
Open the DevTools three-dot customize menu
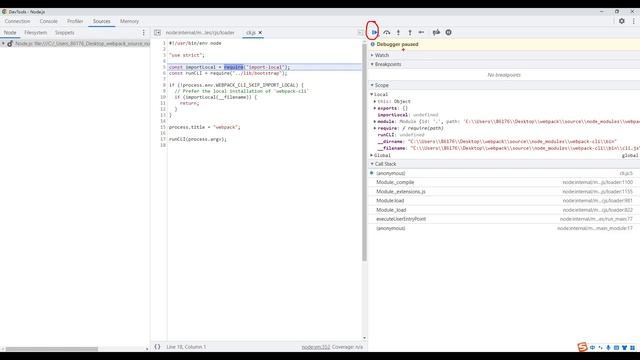(633, 21)
